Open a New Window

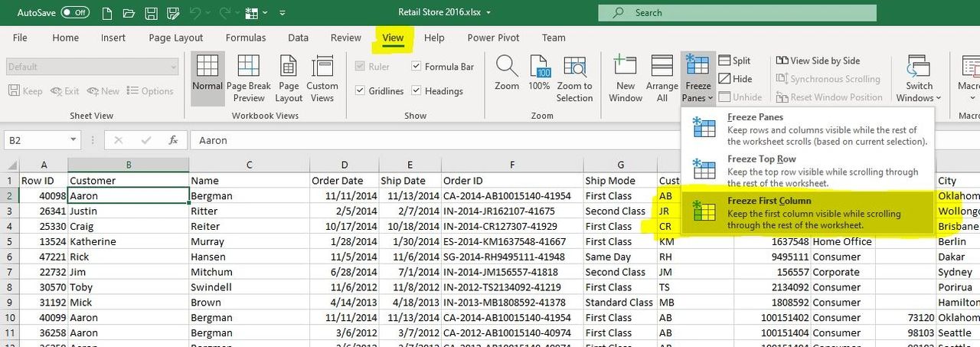click(626, 78)
